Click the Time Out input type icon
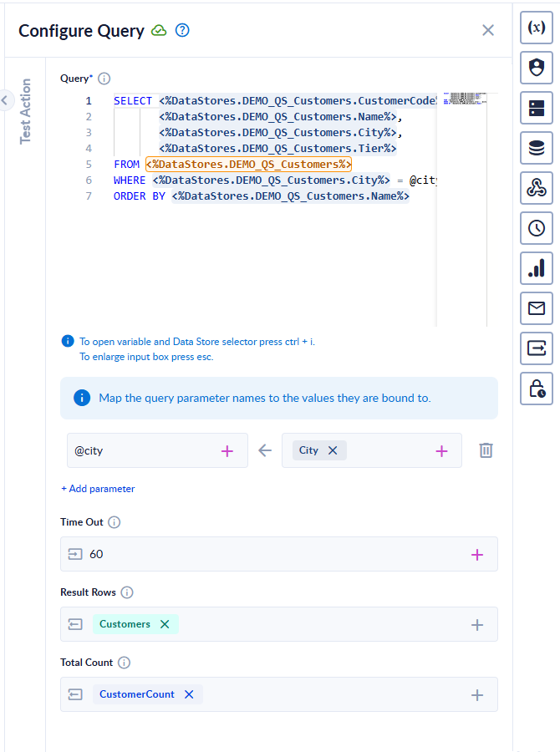Viewport: 560px width, 752px height. (75, 554)
